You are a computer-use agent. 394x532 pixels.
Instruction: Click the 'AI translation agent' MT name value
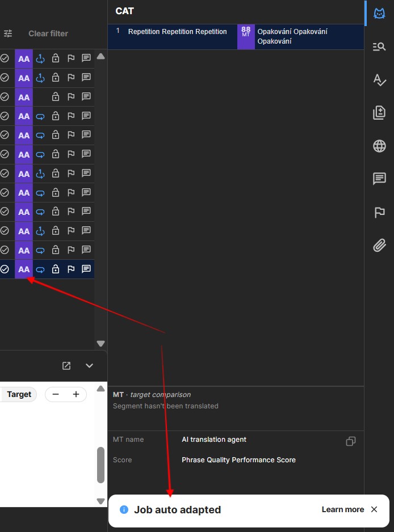tap(214, 440)
